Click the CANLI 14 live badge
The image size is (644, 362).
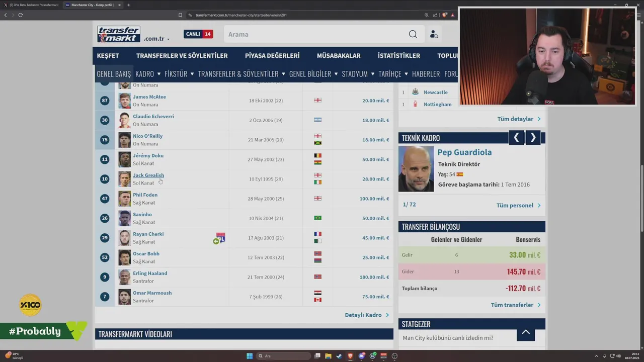198,34
